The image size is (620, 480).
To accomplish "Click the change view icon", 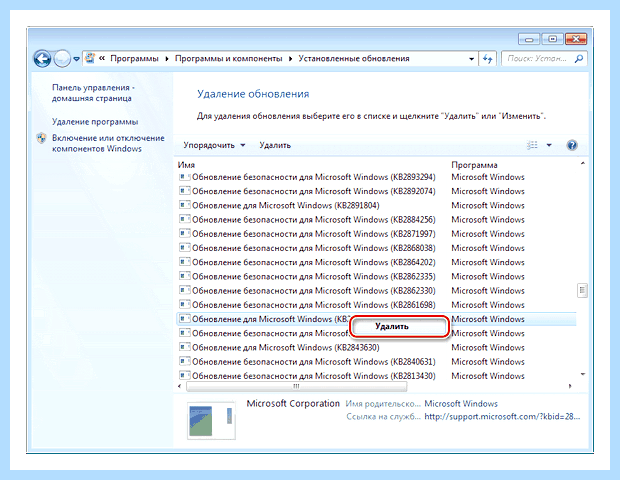I will 532,145.
